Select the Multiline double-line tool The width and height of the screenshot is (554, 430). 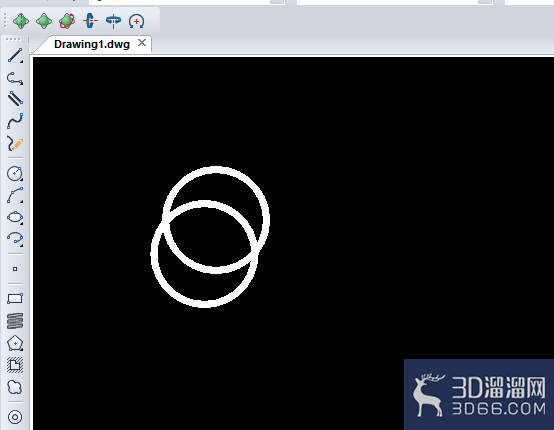point(15,99)
